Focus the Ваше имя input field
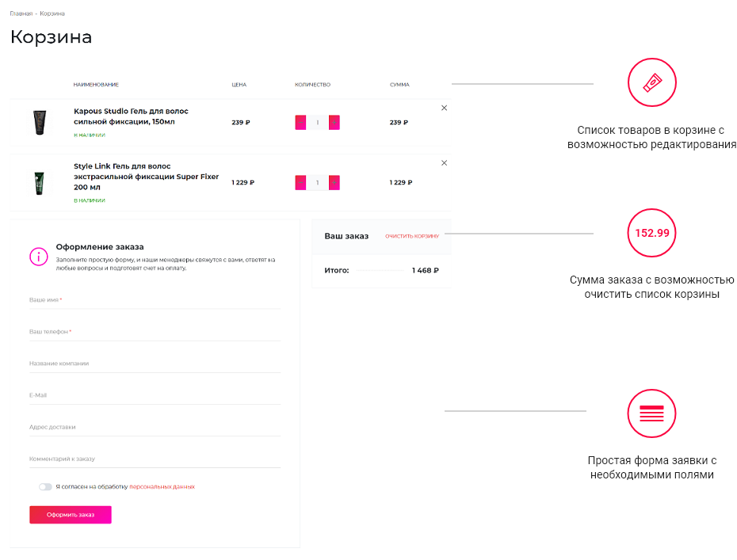737x560 pixels. (155, 299)
